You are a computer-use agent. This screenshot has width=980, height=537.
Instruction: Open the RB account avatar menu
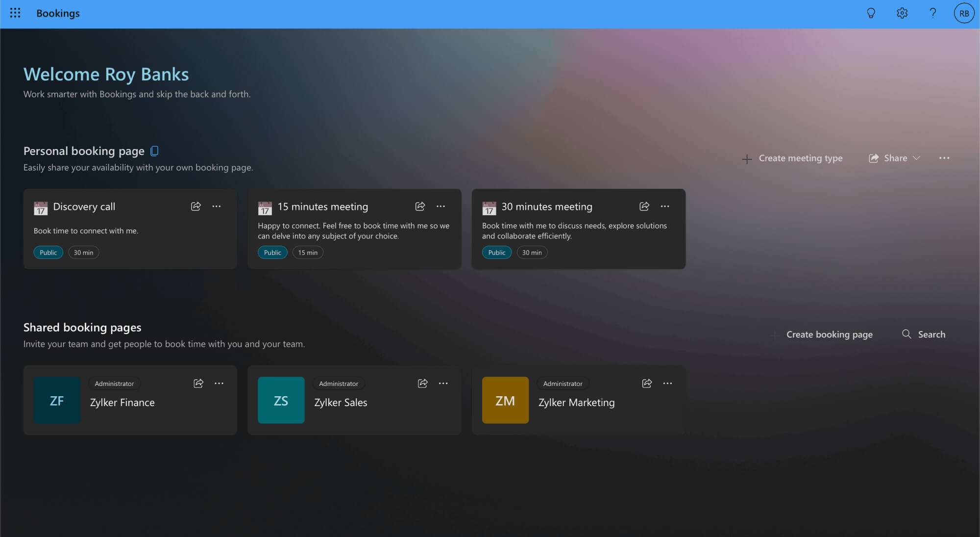click(964, 13)
